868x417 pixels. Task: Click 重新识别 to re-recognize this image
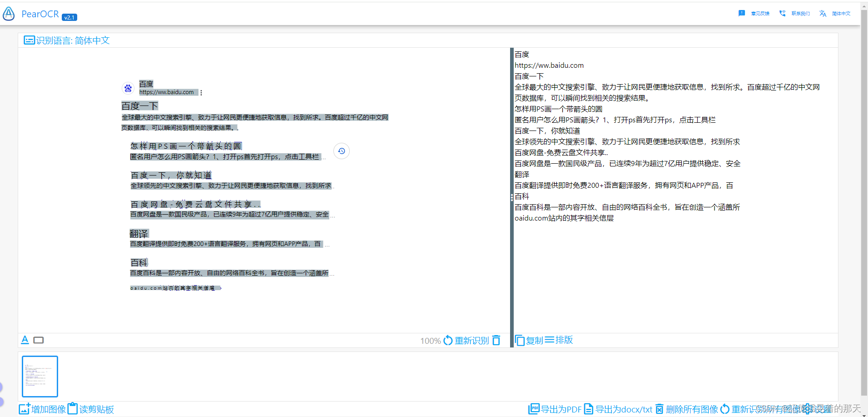pyautogui.click(x=466, y=341)
